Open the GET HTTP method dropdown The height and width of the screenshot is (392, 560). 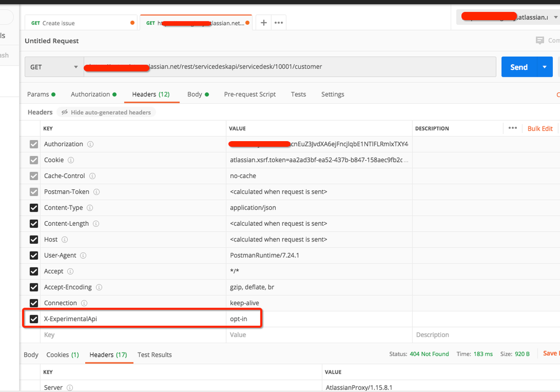coord(54,67)
